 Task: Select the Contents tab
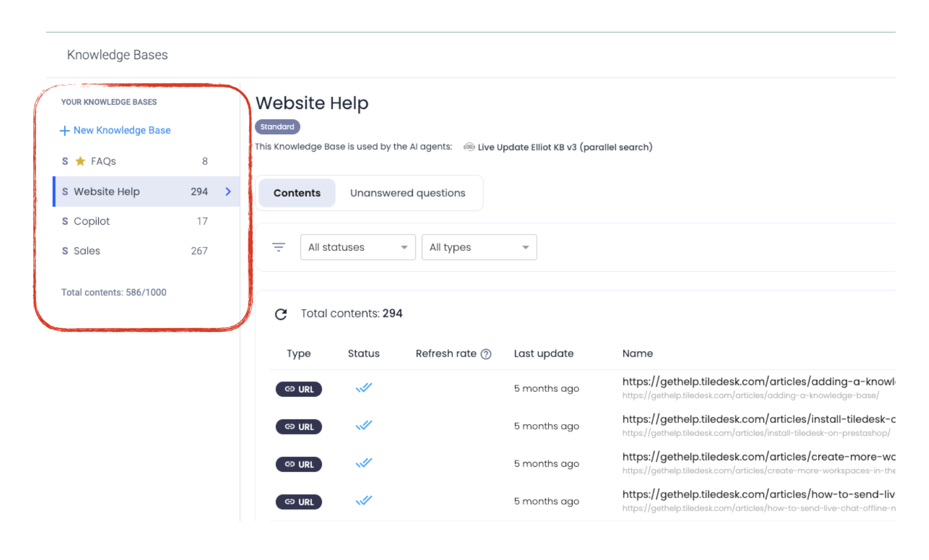pyautogui.click(x=297, y=193)
